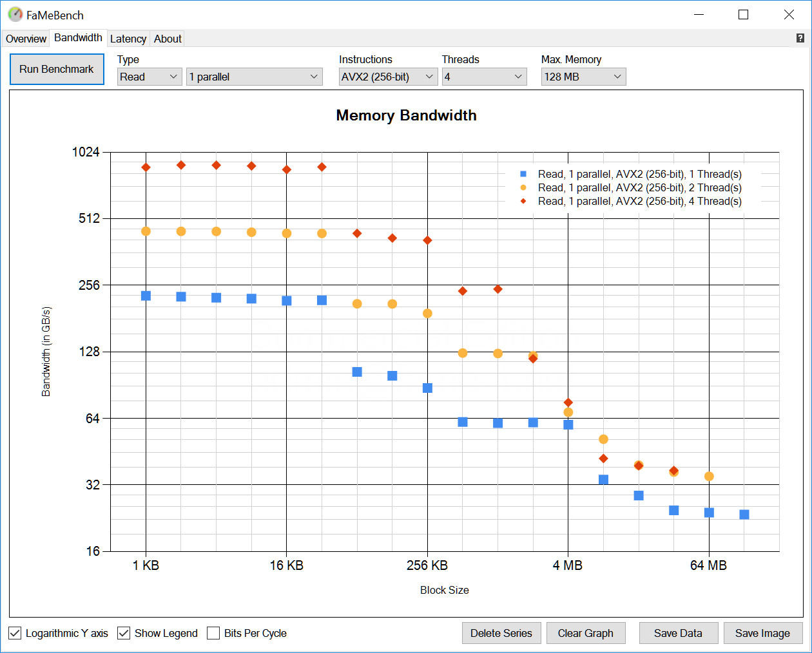The height and width of the screenshot is (653, 812).
Task: Click the Read, 1 parallel, AVX2 (256-bit), 1 Thread(s) legend entry
Action: (640, 174)
